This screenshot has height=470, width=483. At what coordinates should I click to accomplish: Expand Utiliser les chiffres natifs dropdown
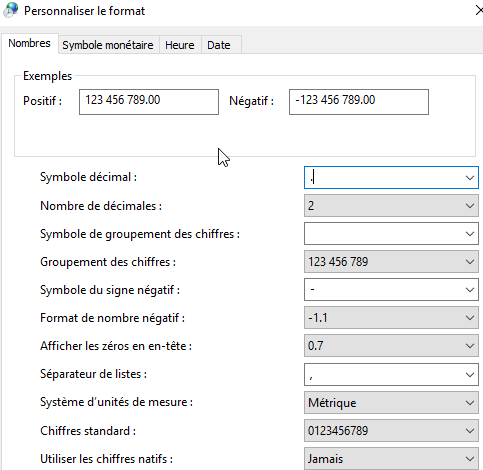[x=391, y=459]
